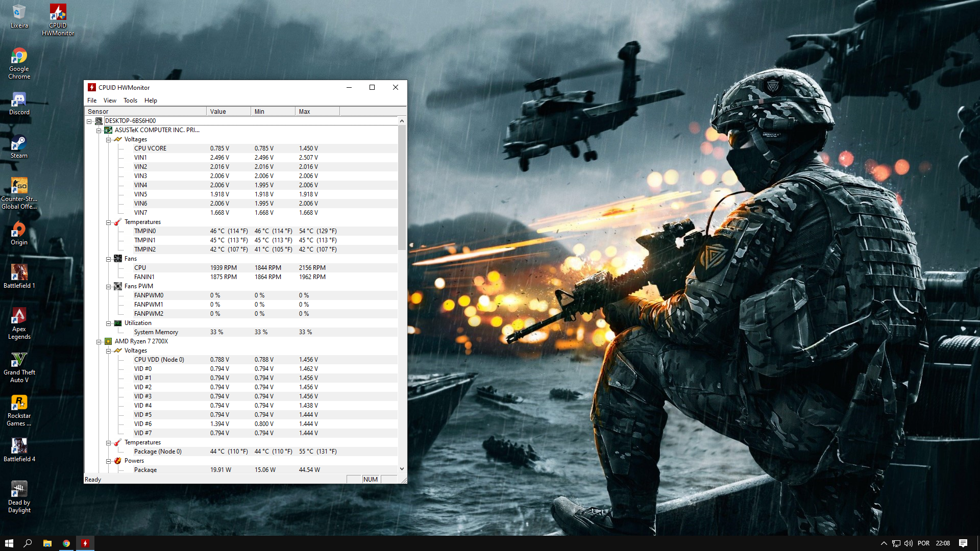Collapse the AMD Ryzen 7 2700X node
Screen dimensions: 980x551
(99, 342)
